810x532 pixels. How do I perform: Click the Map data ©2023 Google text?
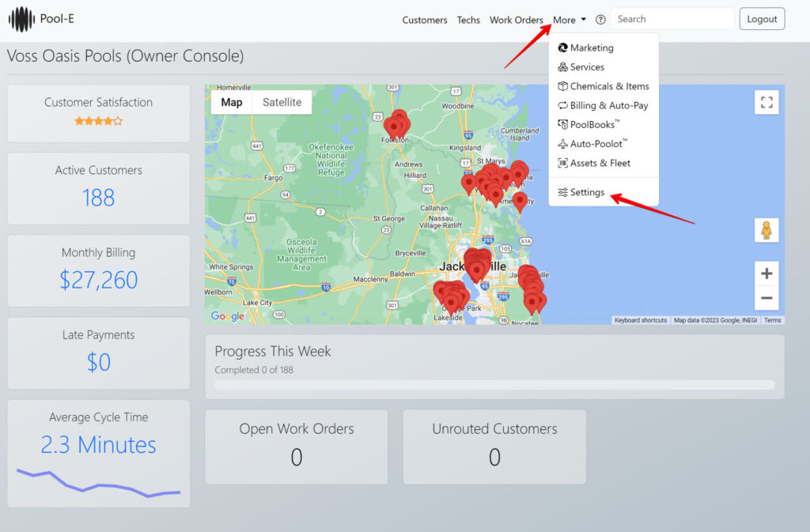pyautogui.click(x=715, y=320)
